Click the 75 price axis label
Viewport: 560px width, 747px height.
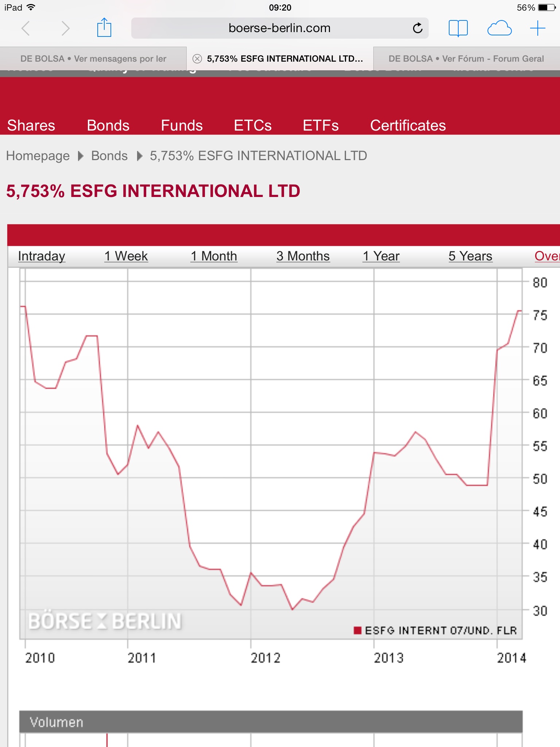tap(540, 315)
